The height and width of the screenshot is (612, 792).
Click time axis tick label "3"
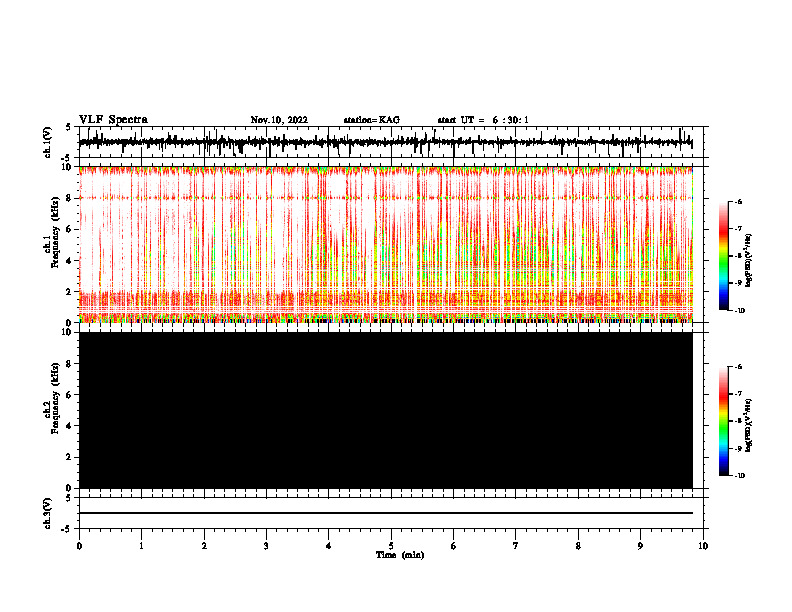(266, 546)
